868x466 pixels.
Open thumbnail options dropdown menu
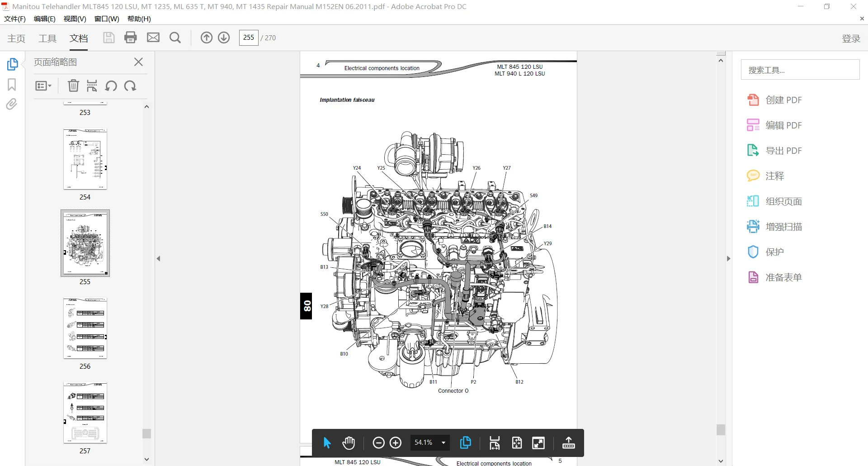point(43,86)
